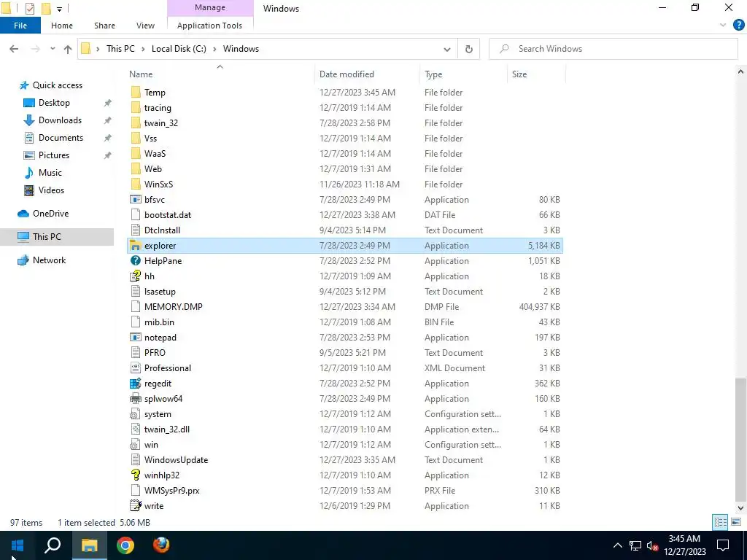Click the scrollbar up arrow

(740, 72)
